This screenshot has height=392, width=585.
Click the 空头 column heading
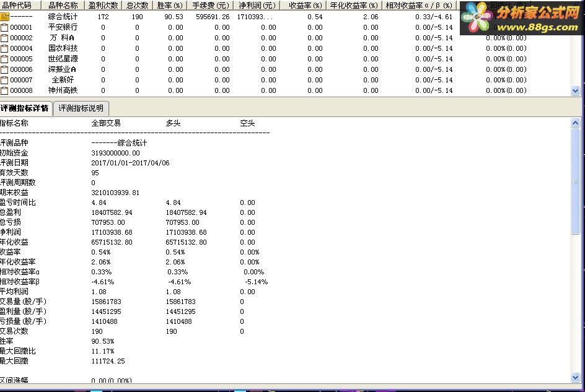tap(247, 123)
